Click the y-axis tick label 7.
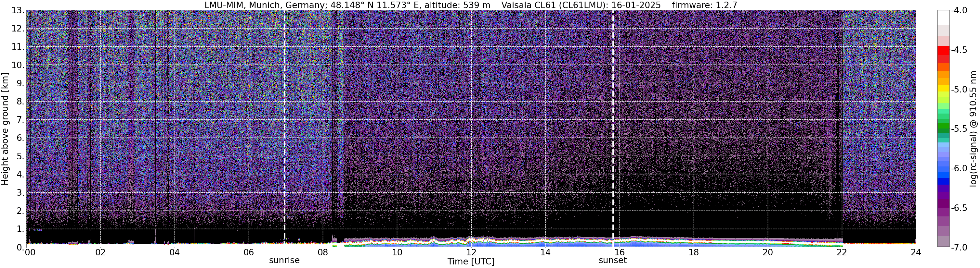The image size is (980, 268). click(x=21, y=120)
